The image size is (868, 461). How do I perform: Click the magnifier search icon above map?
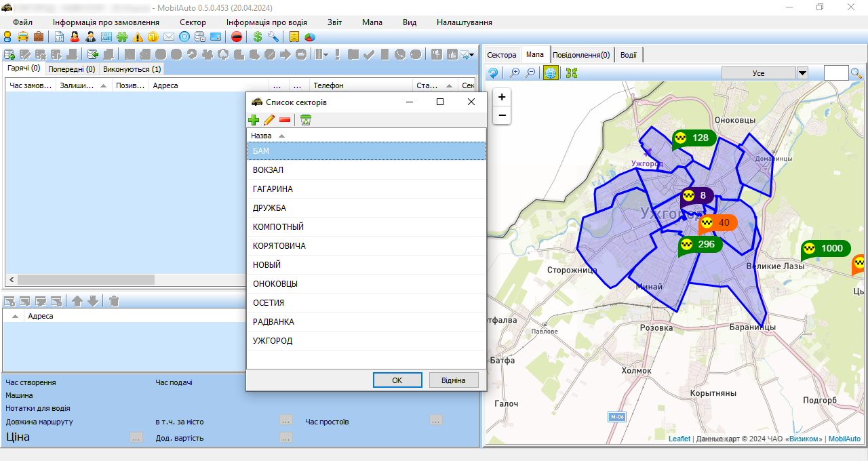(x=856, y=73)
